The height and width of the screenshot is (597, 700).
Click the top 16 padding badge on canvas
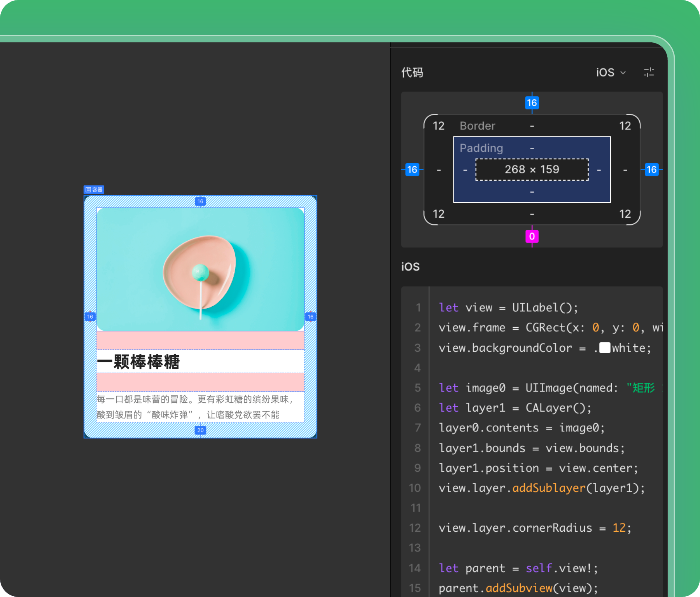click(x=200, y=201)
